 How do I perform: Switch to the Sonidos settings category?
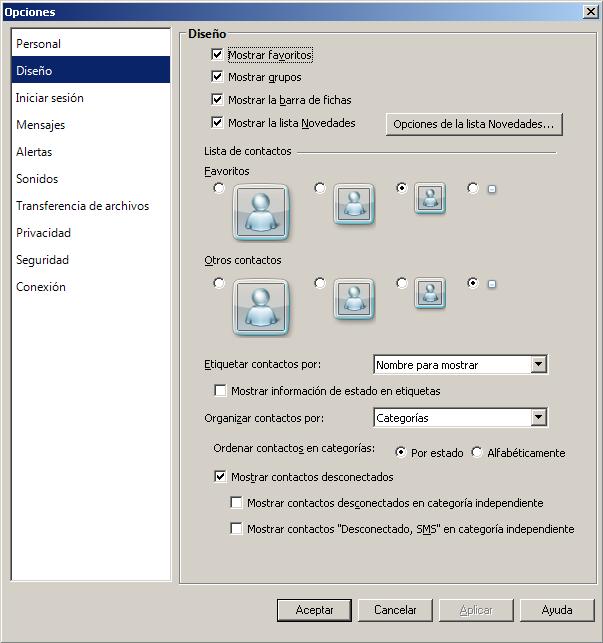point(37,179)
